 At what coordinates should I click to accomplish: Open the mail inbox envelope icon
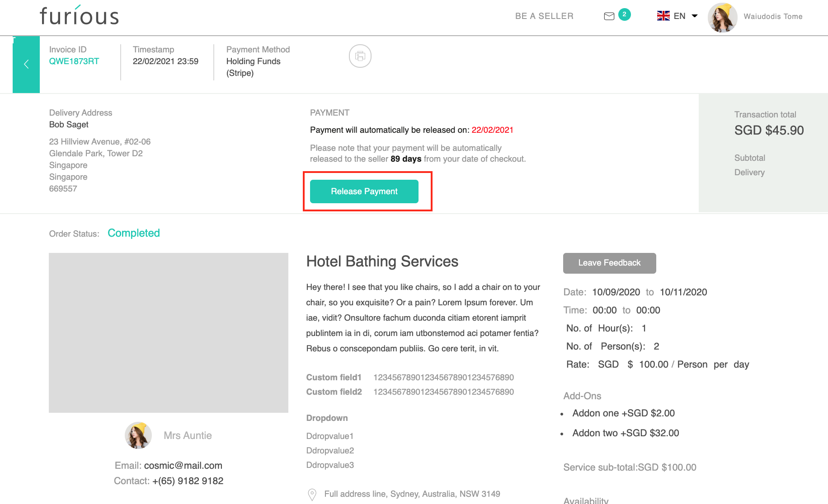tap(609, 16)
